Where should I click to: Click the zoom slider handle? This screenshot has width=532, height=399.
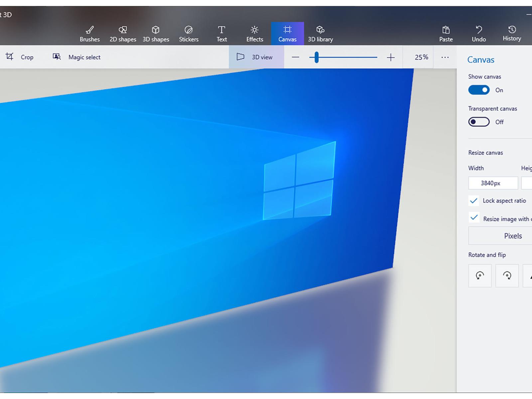click(317, 57)
